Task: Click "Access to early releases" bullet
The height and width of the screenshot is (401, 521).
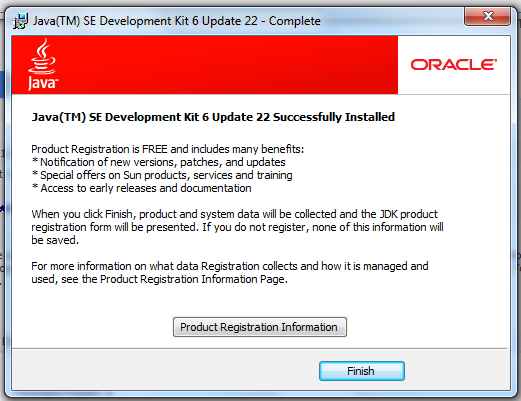Action: (142, 188)
